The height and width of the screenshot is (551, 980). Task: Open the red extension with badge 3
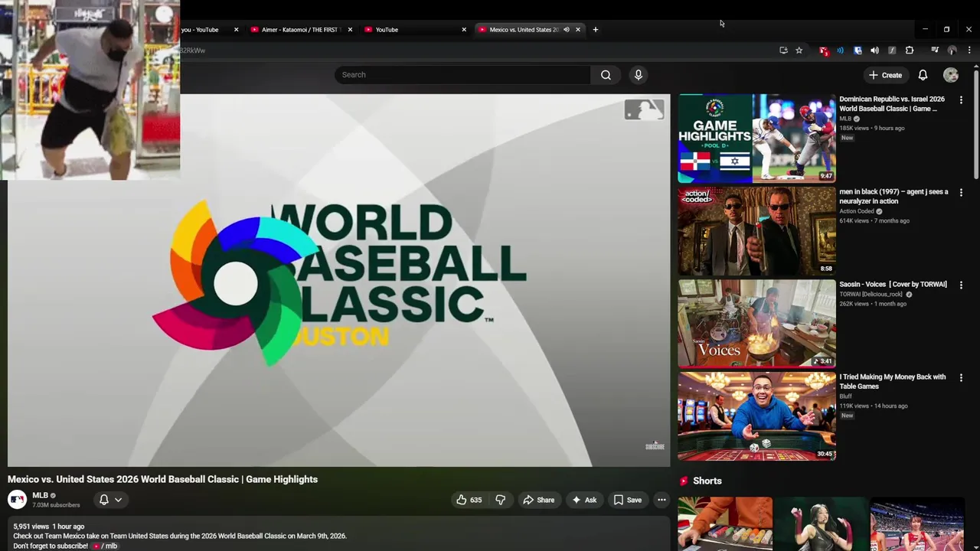tap(823, 51)
